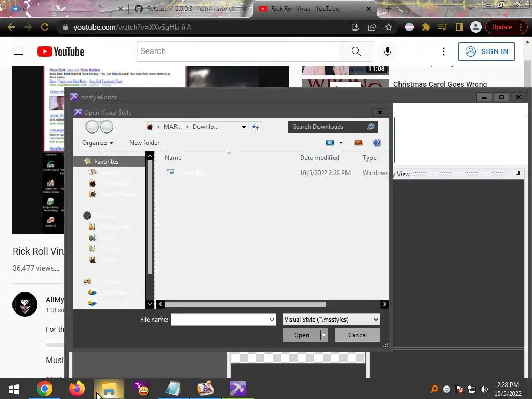Viewport: 532px width, 399px height.
Task: Click the Open button
Action: click(301, 335)
